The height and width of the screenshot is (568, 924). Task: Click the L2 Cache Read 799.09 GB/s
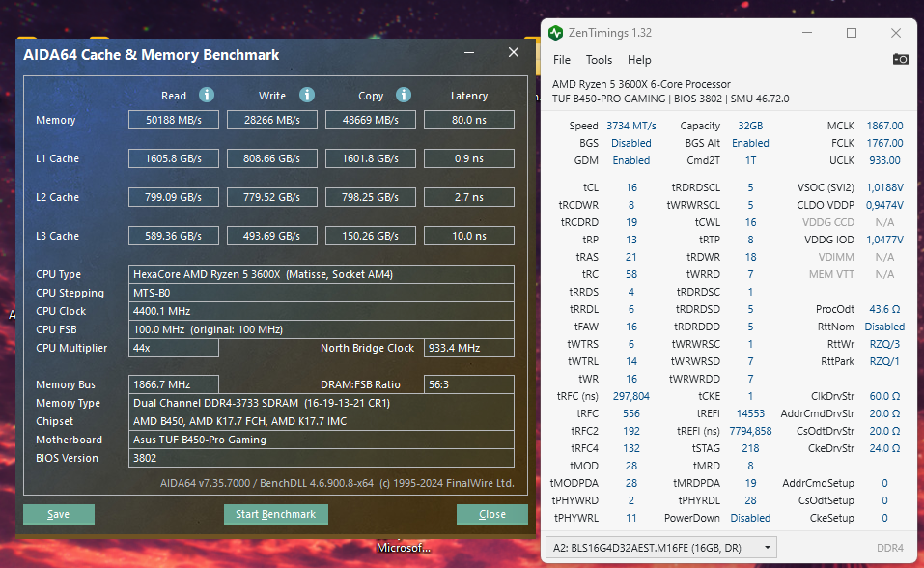point(174,197)
